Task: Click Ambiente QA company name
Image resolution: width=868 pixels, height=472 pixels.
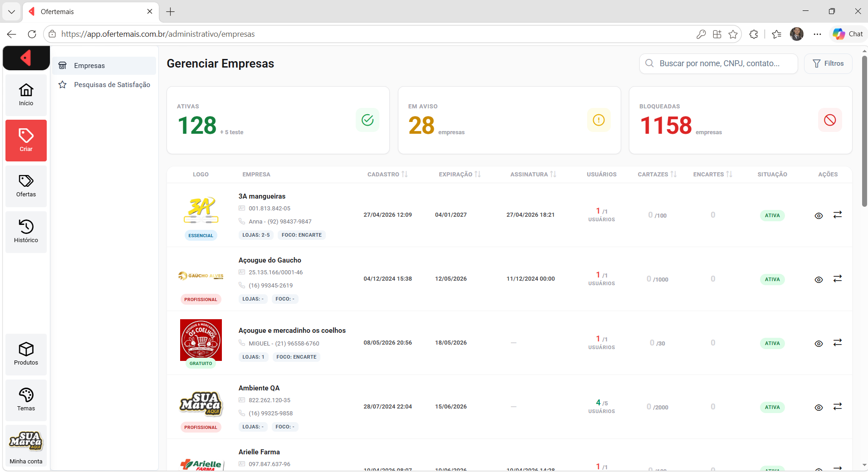Action: coord(259,388)
